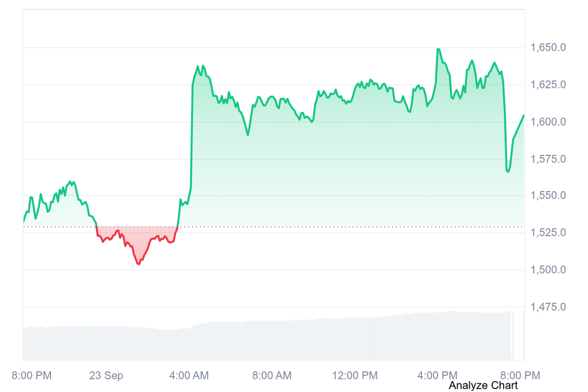Select the 12:00 PM time label
The height and width of the screenshot is (392, 588).
[x=355, y=375]
